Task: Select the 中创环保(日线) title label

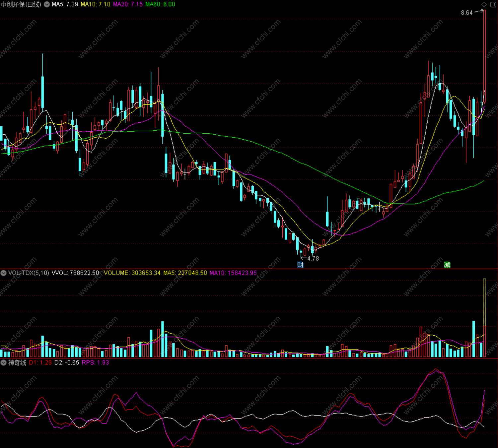Action: pos(21,4)
